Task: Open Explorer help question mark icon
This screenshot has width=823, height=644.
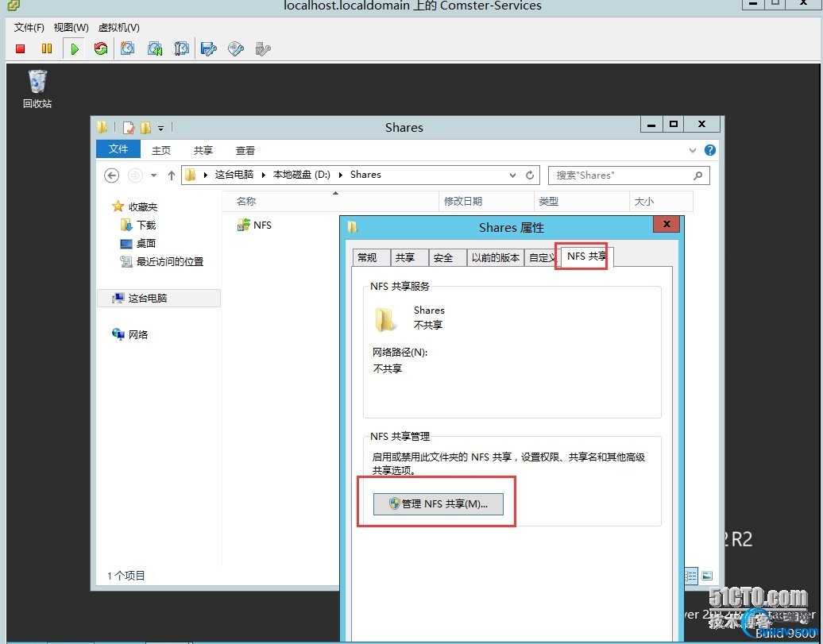Action: (x=709, y=150)
